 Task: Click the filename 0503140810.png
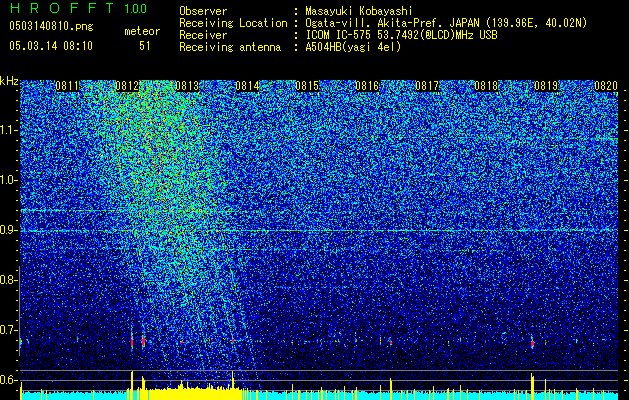click(x=51, y=26)
